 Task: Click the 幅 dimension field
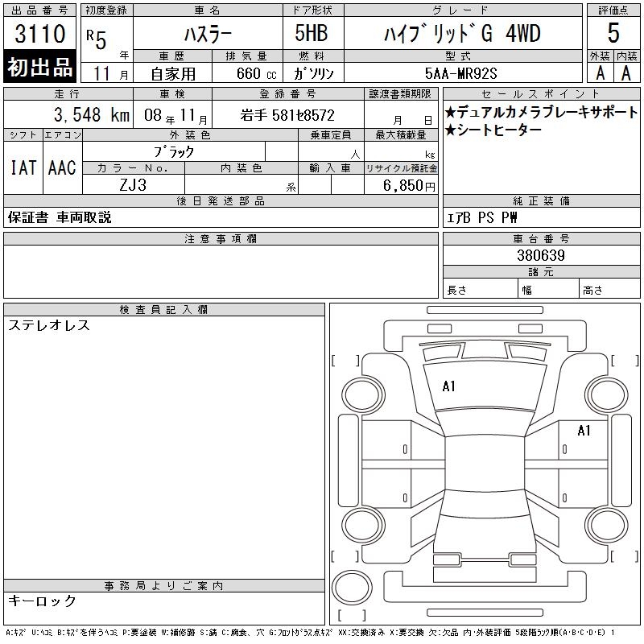tap(549, 289)
